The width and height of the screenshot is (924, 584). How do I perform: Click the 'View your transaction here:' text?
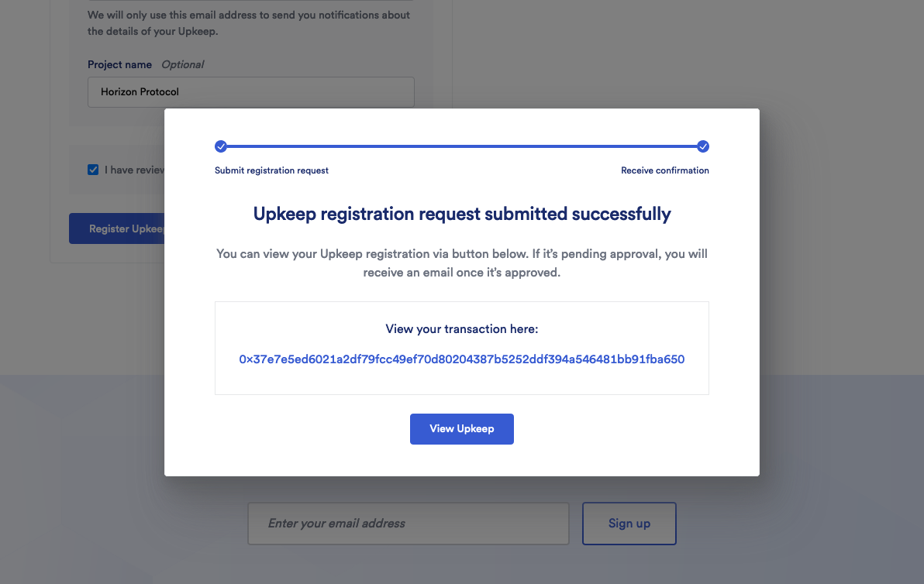462,329
